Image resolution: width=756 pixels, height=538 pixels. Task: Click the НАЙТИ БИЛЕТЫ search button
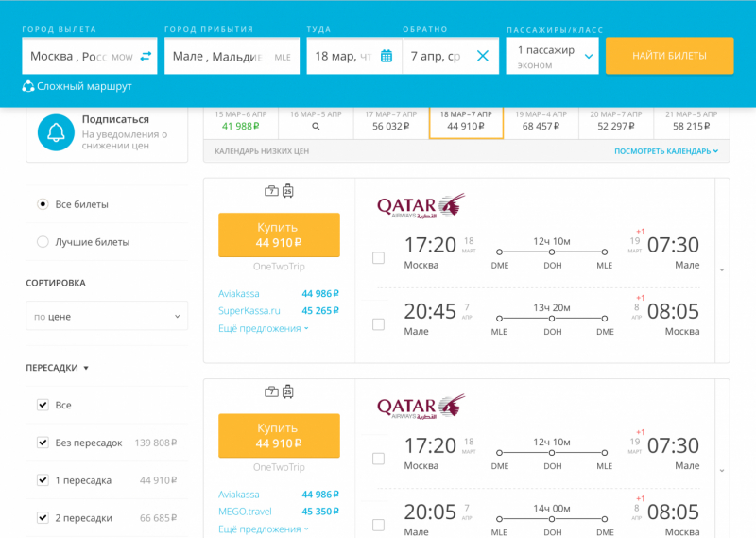[x=670, y=56]
